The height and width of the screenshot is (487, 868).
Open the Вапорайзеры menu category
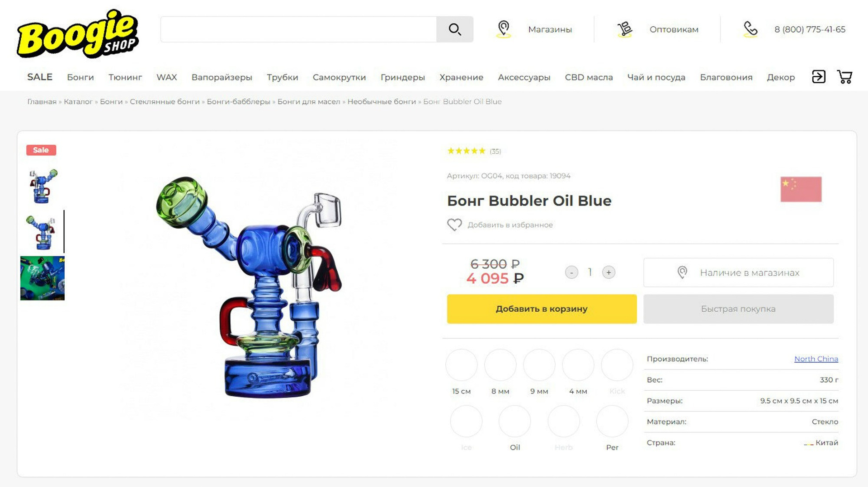pos(222,77)
